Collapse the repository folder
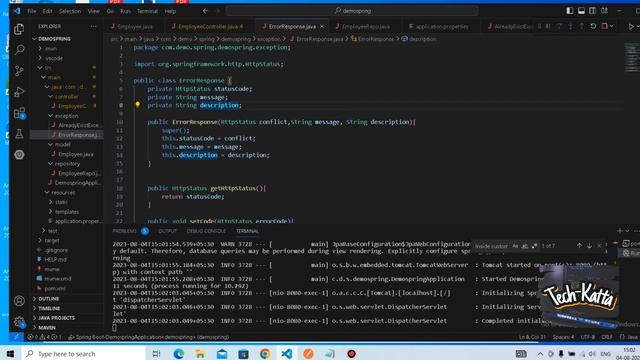 pos(66,164)
